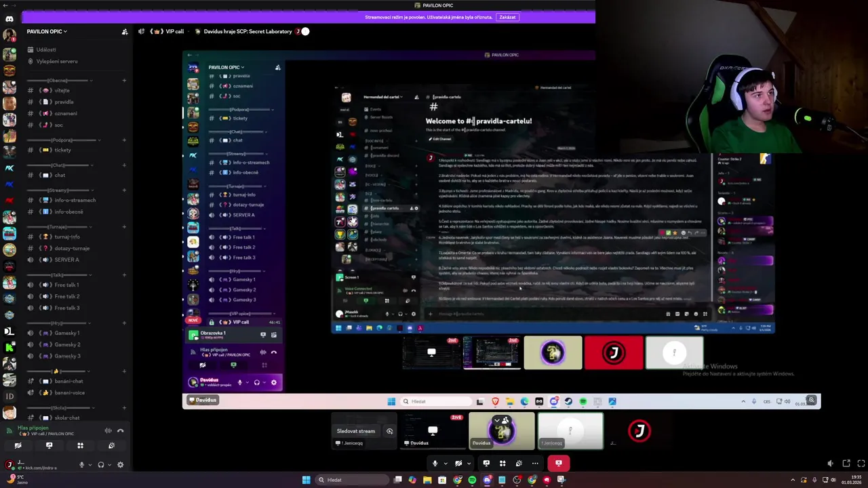Collapse the Turnaje category
The height and width of the screenshot is (488, 868).
tap(58, 227)
